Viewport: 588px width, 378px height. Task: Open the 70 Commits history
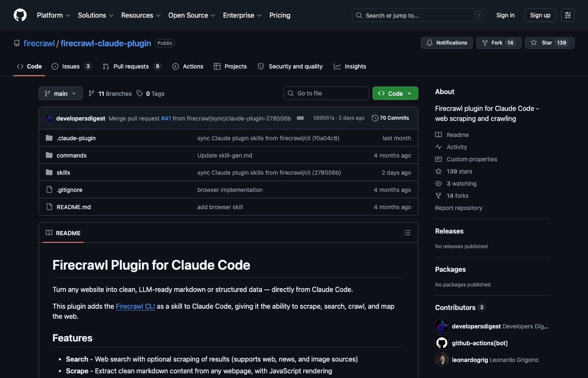[x=390, y=118]
